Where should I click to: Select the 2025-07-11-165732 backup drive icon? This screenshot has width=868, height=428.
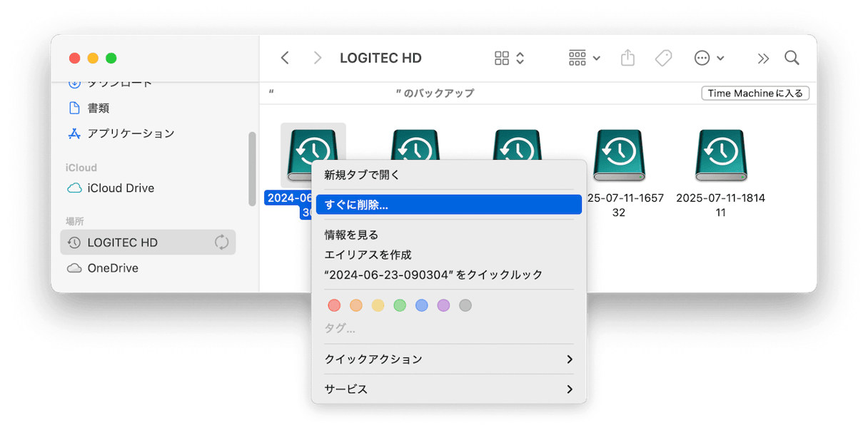click(619, 155)
